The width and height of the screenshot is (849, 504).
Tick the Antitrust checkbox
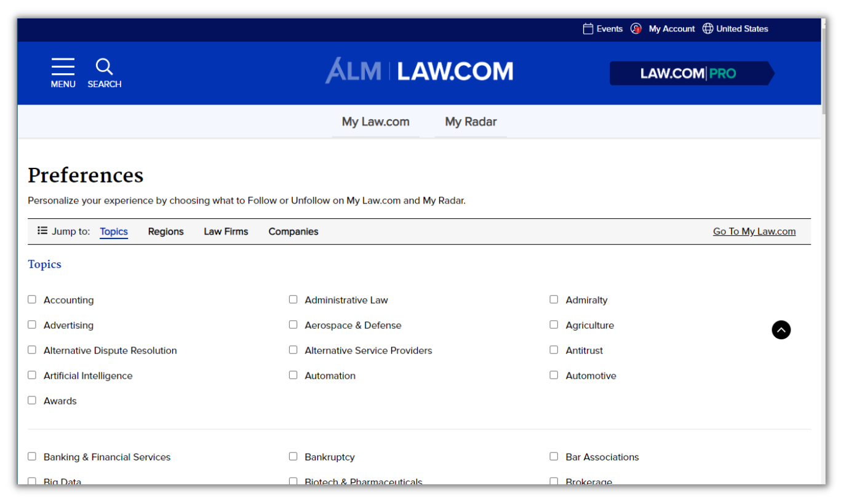[x=554, y=350]
